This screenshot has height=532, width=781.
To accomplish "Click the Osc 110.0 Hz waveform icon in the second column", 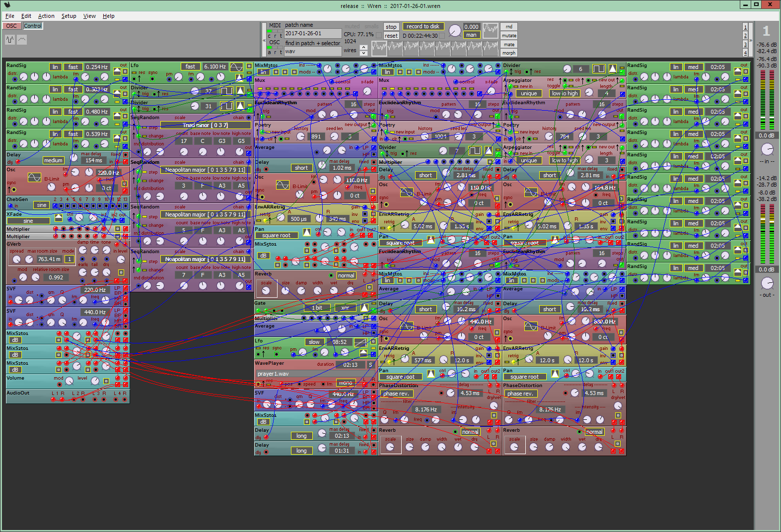I will coord(283,185).
